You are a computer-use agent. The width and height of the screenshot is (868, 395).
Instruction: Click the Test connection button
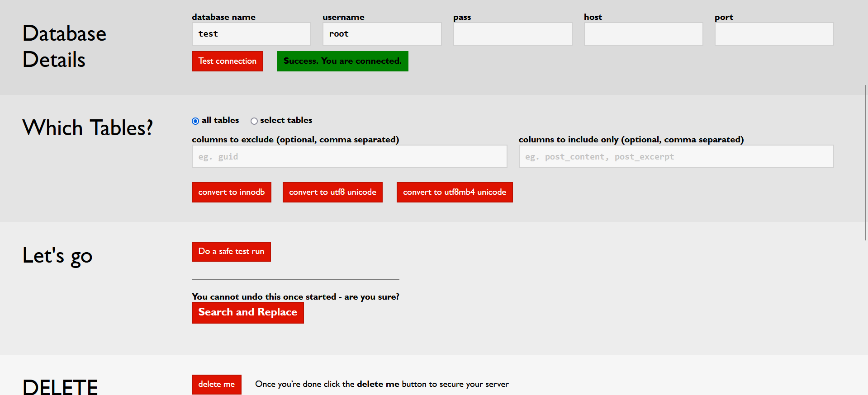coord(228,61)
